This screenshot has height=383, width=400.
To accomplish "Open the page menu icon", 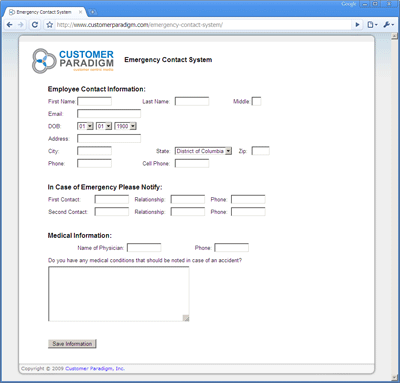I will point(372,25).
